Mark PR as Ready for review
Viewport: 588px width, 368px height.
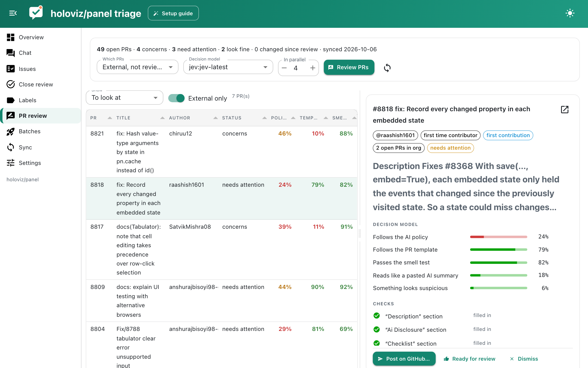[x=469, y=359]
